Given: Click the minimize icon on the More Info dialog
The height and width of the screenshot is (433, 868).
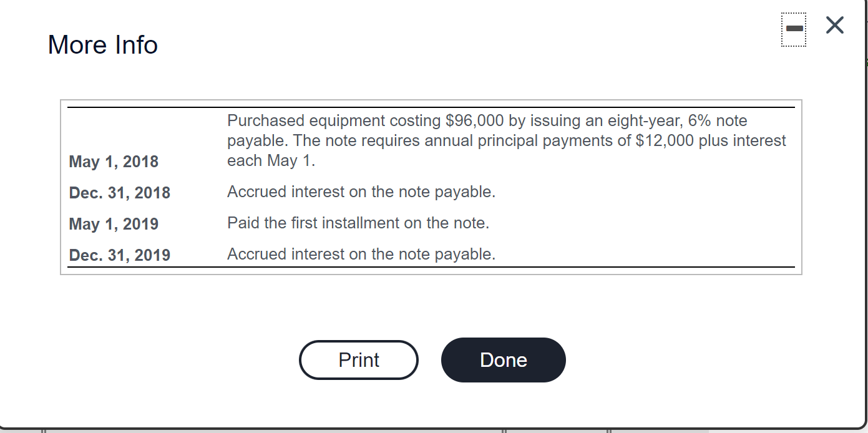Looking at the screenshot, I should tap(793, 27).
